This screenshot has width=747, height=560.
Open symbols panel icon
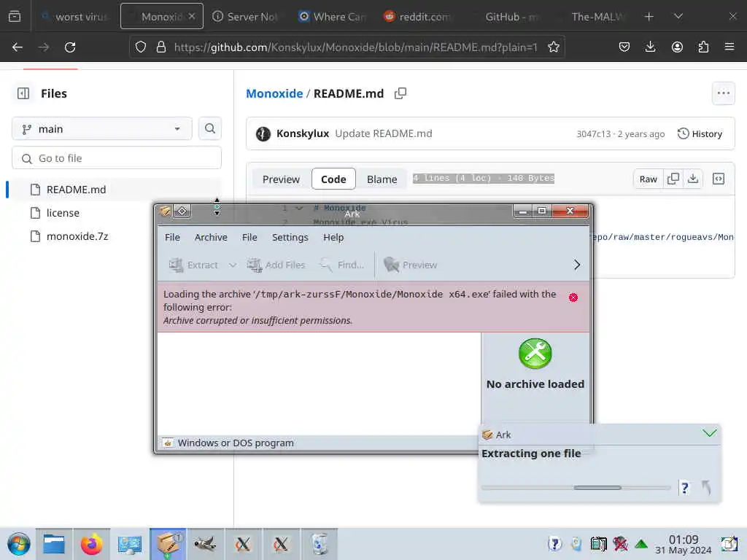[719, 179]
